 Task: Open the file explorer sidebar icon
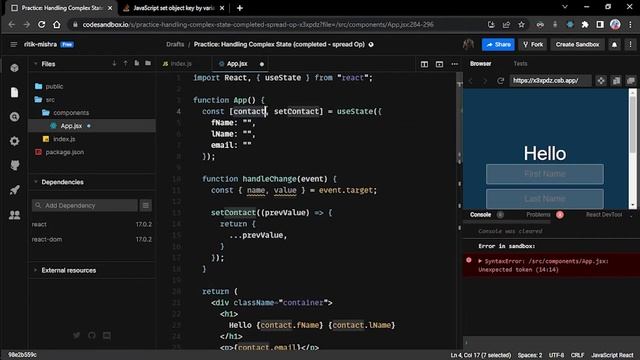14,92
